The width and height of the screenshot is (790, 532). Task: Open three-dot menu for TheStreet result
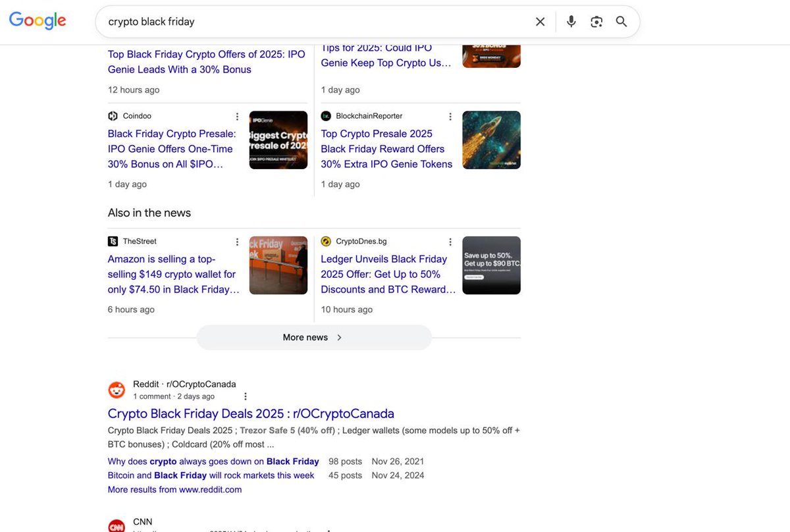[238, 242]
